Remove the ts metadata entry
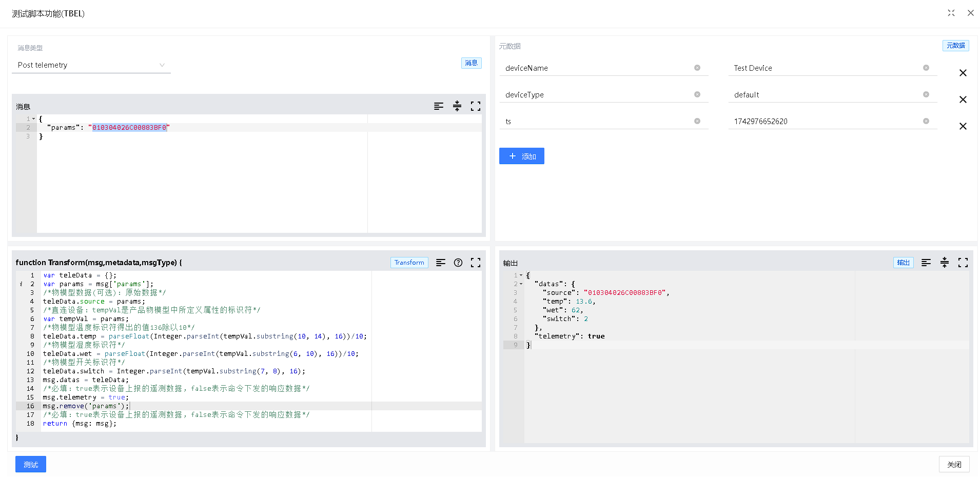The image size is (980, 479). pyautogui.click(x=963, y=126)
